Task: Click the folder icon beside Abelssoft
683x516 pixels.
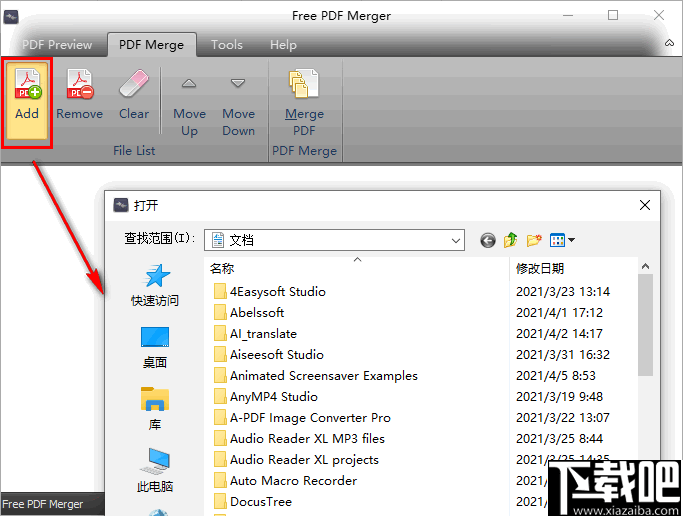Action: point(220,312)
